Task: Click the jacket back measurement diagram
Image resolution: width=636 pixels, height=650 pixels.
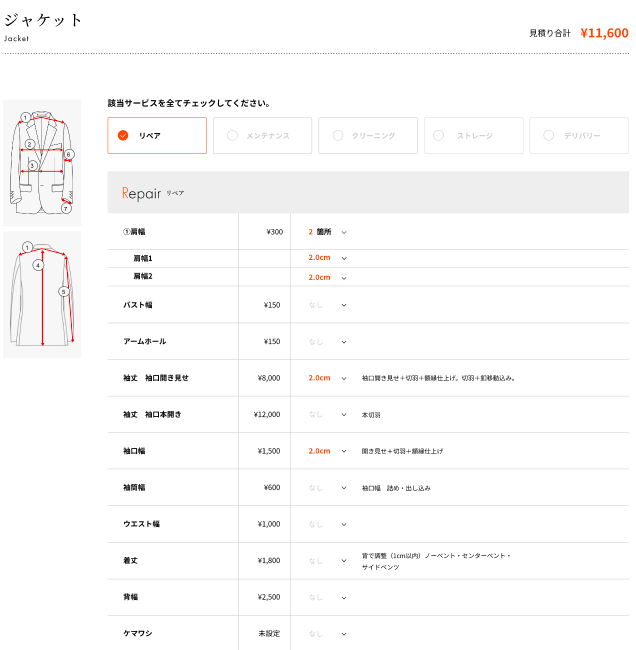Action: 42,294
